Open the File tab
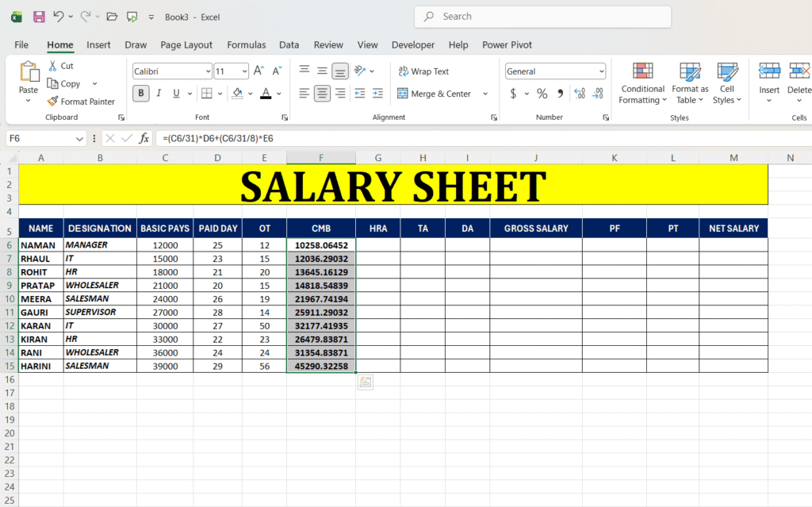Image resolution: width=812 pixels, height=507 pixels. [21, 44]
